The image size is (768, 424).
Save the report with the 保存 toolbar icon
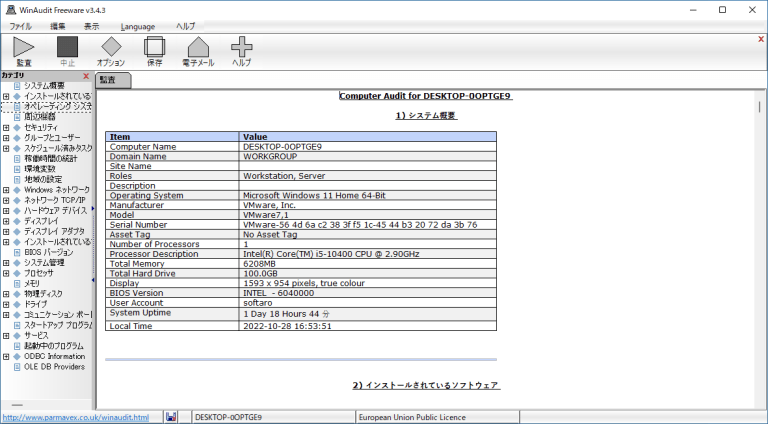[154, 51]
